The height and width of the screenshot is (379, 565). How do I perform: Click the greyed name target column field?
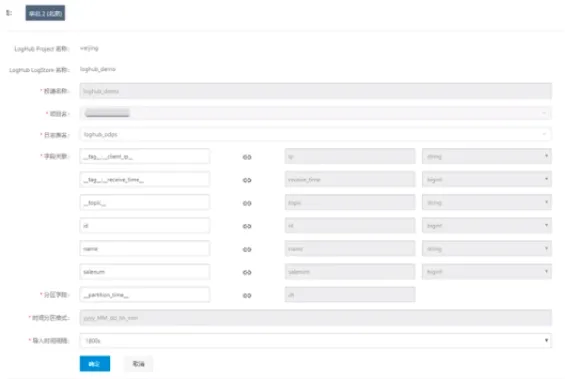pos(350,249)
